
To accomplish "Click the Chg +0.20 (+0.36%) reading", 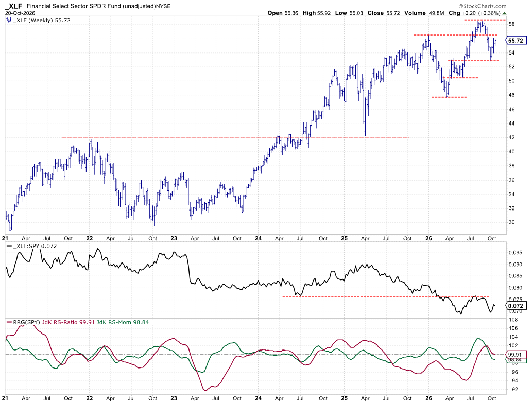I will [474, 13].
